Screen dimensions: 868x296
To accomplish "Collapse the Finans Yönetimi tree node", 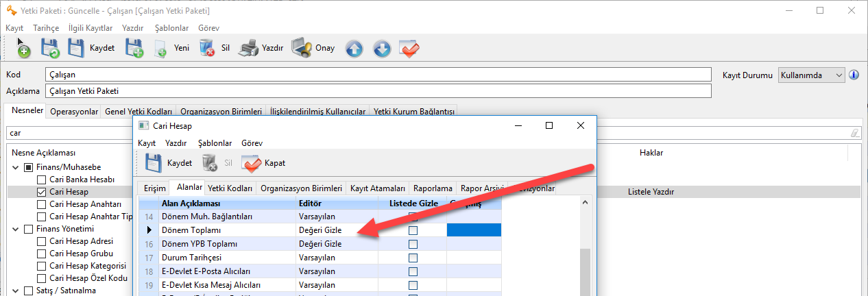I will [15, 229].
